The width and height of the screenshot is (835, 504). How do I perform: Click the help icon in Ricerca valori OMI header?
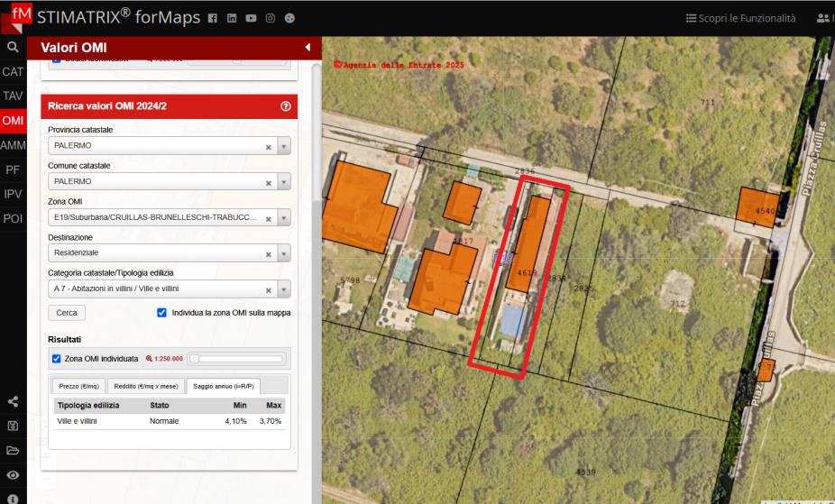(286, 106)
